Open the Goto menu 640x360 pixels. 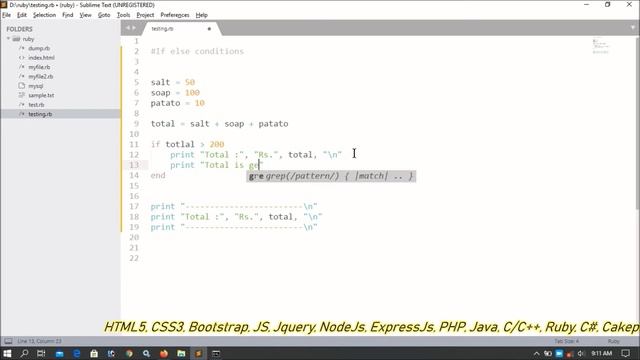click(x=104, y=15)
